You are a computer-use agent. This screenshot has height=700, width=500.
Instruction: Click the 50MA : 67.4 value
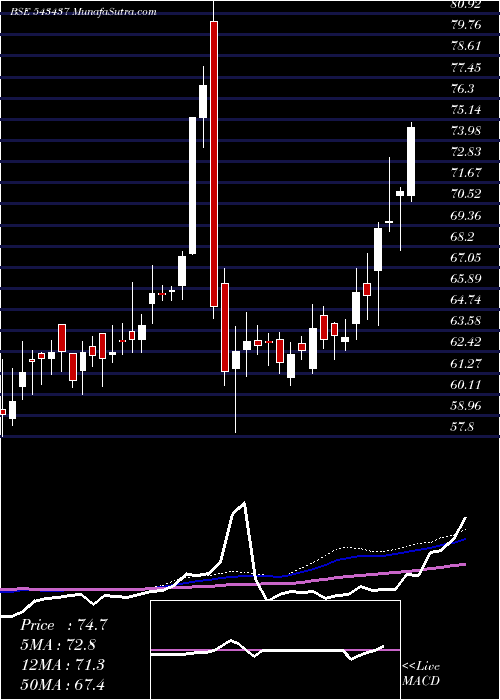(62, 684)
